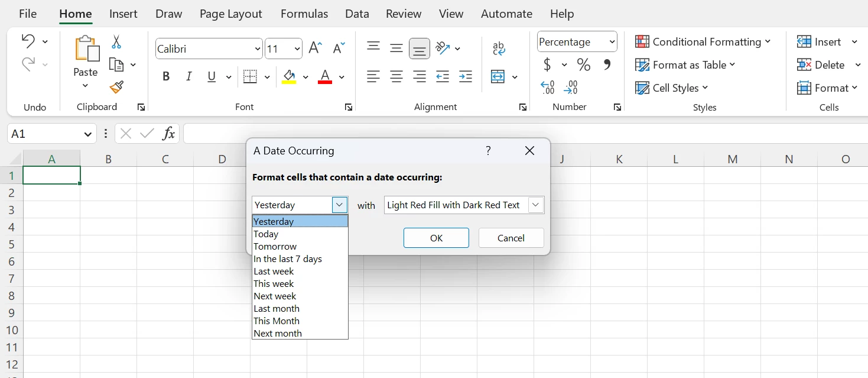Click the Wrap Text icon
This screenshot has height=378, width=868.
tap(499, 49)
